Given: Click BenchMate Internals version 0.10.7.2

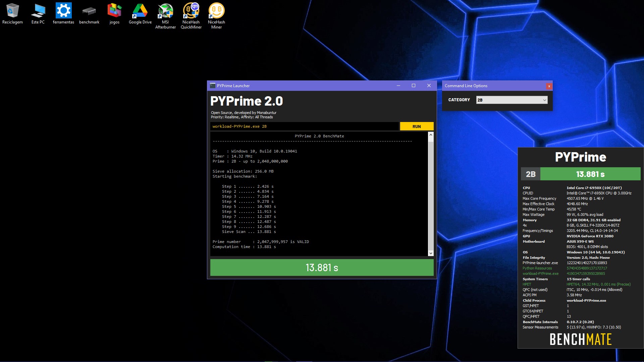Looking at the screenshot, I should point(580,322).
